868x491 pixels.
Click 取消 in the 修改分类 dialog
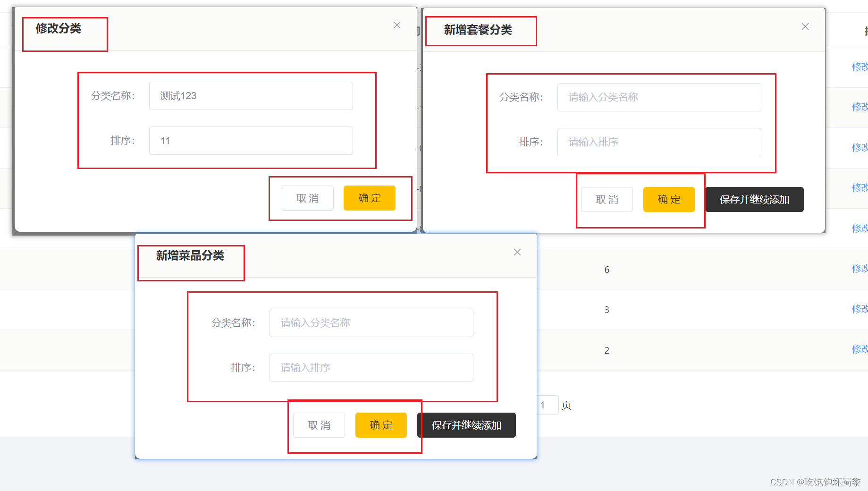(x=307, y=198)
